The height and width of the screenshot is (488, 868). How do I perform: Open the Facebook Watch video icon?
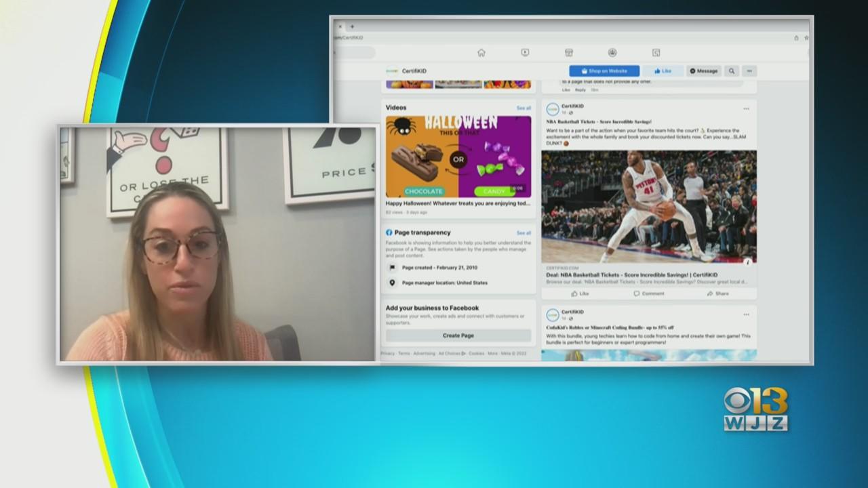click(525, 53)
